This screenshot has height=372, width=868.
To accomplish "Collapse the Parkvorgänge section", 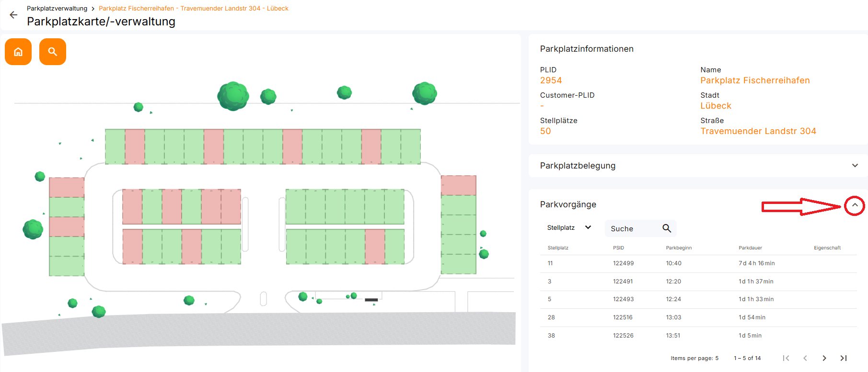I will [854, 205].
